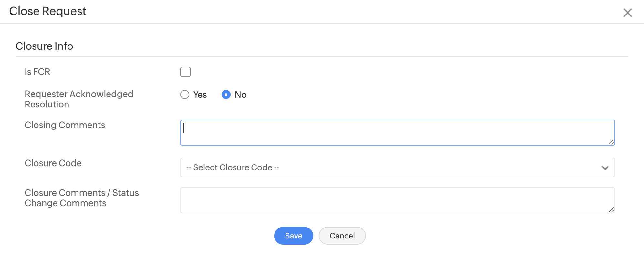Click the Status Change Comments resize handle
Image resolution: width=644 pixels, height=253 pixels.
pyautogui.click(x=611, y=210)
